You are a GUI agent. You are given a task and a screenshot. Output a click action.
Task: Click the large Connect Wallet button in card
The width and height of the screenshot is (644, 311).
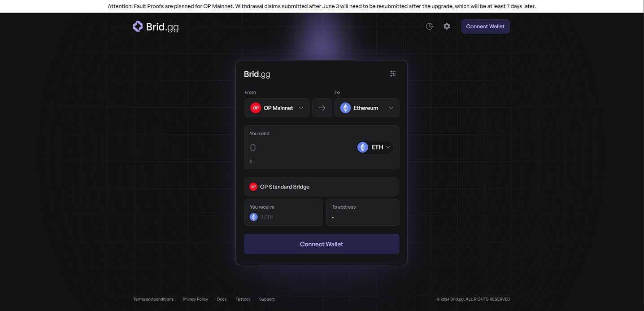(322, 244)
